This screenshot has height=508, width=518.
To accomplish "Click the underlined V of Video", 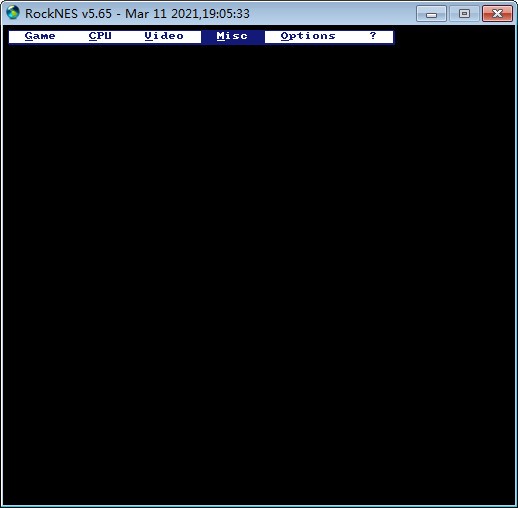I will 148,36.
